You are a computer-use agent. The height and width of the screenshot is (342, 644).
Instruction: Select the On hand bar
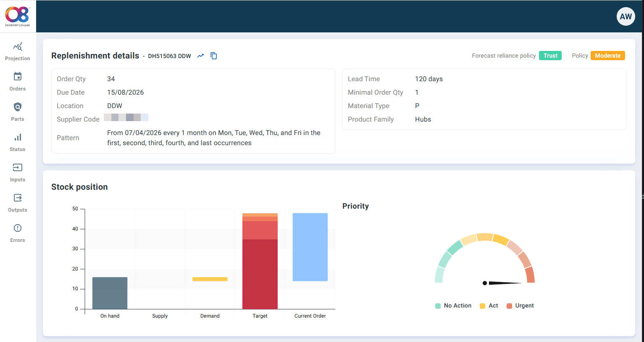pos(110,292)
